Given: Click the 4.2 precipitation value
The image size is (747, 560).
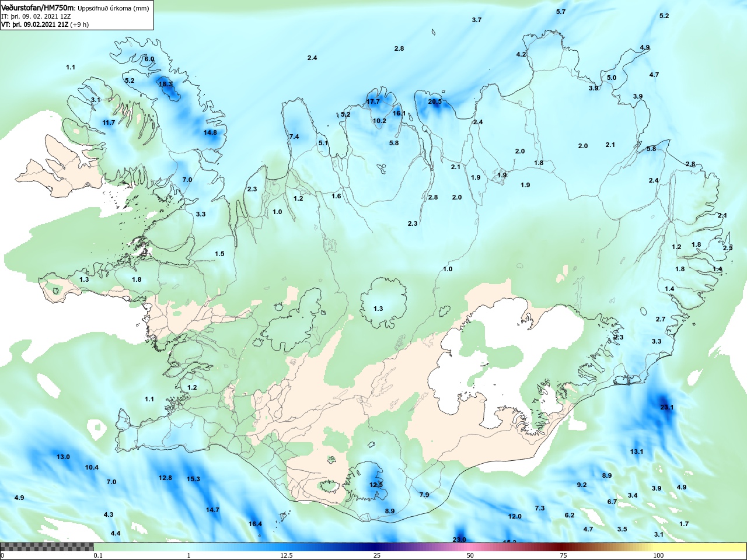Looking at the screenshot, I should click(x=521, y=54).
